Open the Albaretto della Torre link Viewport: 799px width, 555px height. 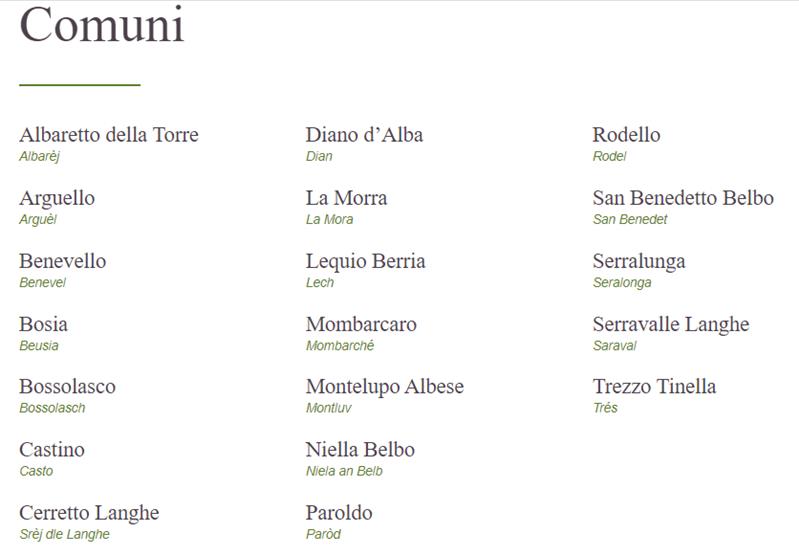(109, 135)
